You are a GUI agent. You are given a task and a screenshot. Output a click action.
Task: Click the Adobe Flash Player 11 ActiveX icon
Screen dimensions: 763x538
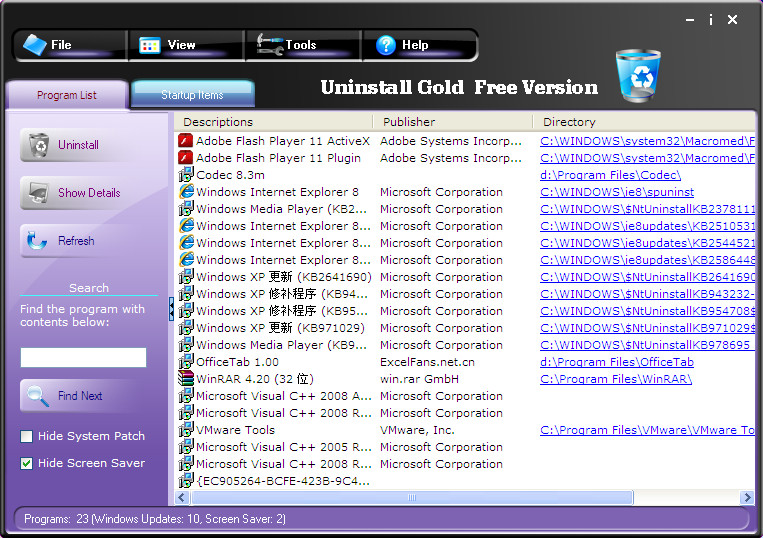tap(185, 141)
